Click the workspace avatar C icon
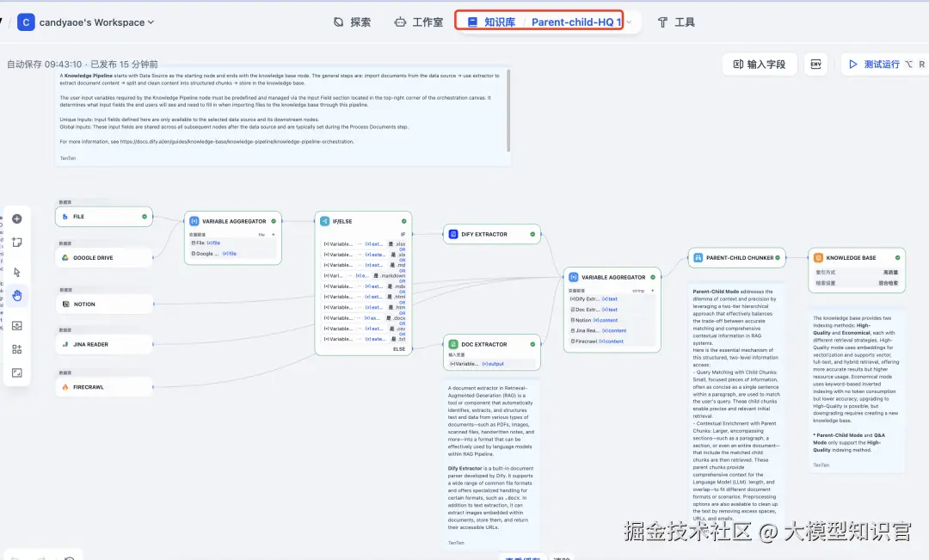Screen dimensions: 929x560 (x=26, y=22)
